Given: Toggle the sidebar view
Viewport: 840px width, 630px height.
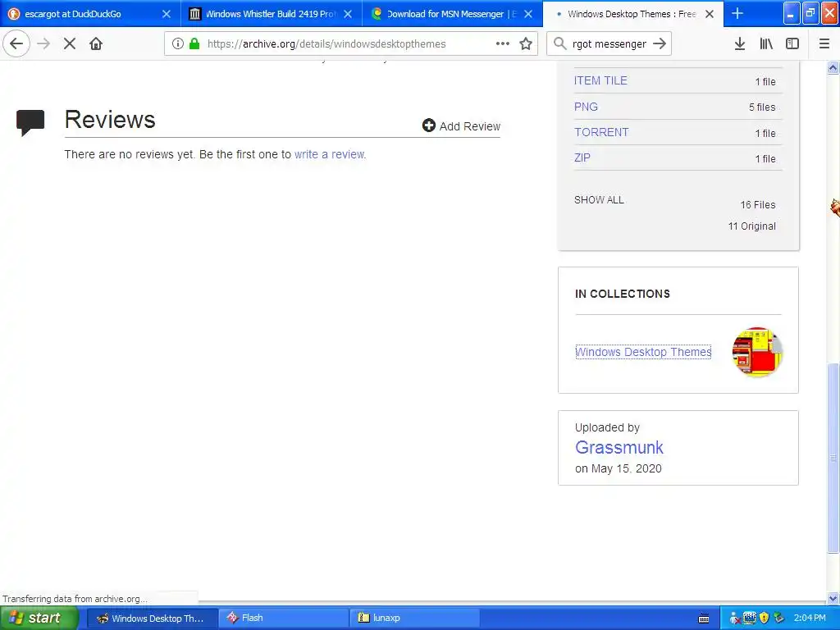Looking at the screenshot, I should point(792,43).
